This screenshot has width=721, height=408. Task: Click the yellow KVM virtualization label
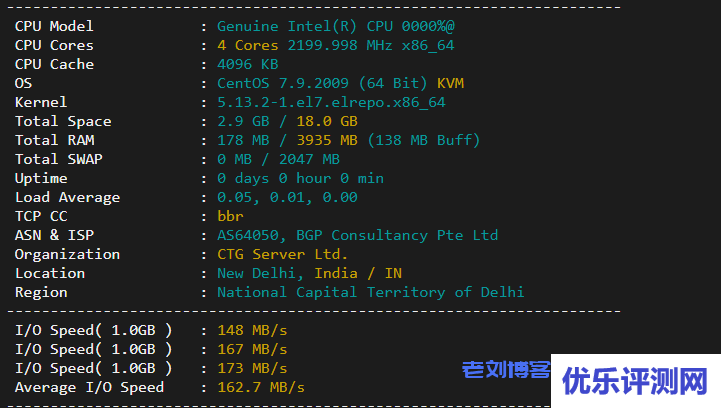(x=450, y=83)
